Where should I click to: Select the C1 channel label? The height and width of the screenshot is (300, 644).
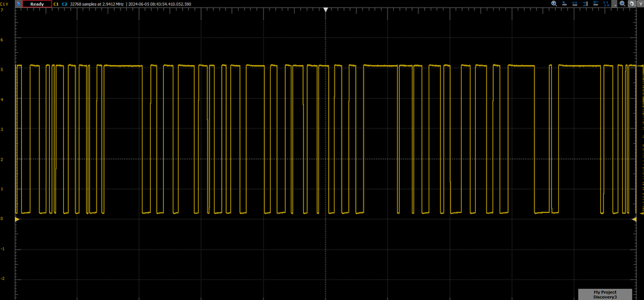coord(56,4)
